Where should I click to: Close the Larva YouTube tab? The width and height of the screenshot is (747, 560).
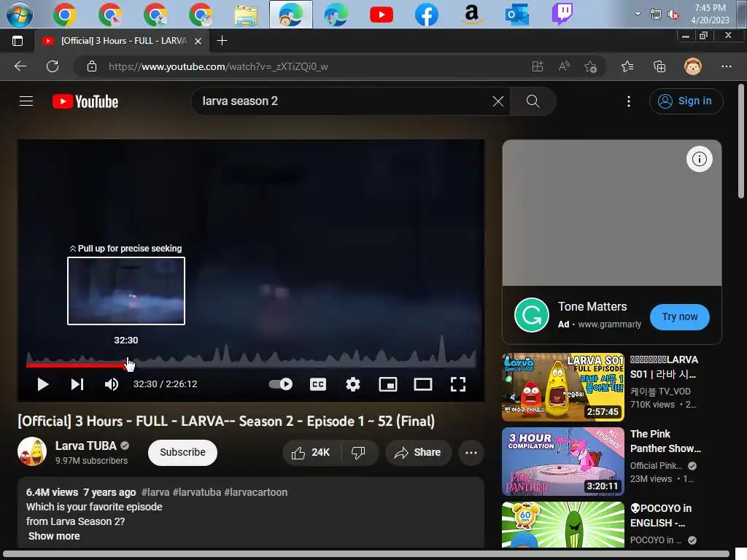198,41
